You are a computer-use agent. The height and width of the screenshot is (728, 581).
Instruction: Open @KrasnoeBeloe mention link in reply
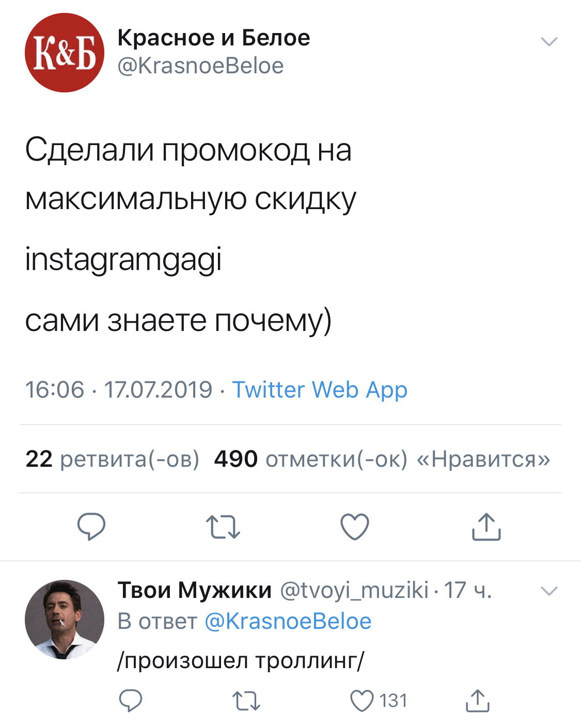click(288, 622)
